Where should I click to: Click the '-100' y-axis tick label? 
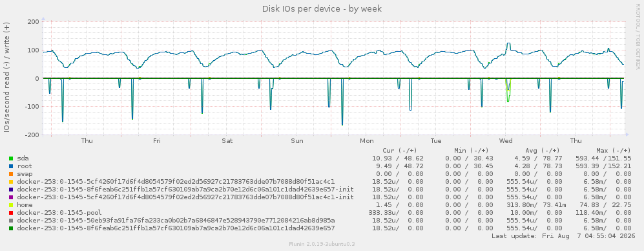tap(32, 107)
